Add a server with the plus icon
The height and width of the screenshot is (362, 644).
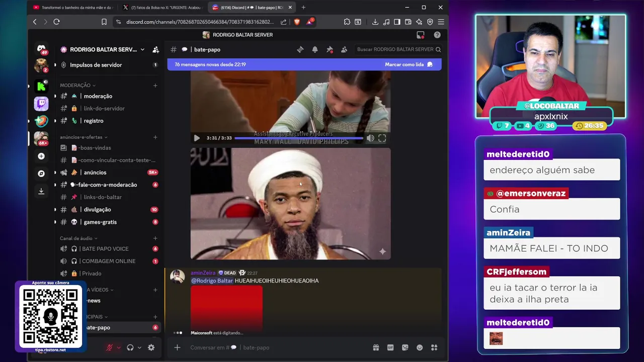(41, 156)
